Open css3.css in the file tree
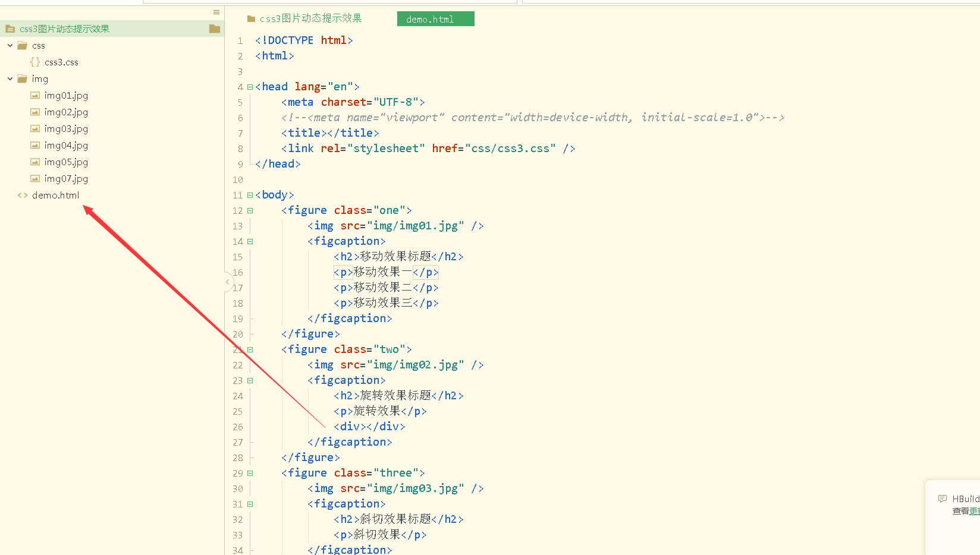 click(61, 62)
